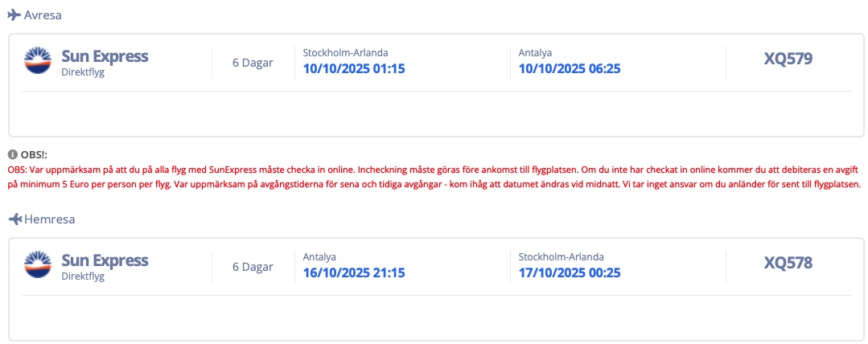Click the 6 Dagar label on return flight
The height and width of the screenshot is (344, 868).
[x=253, y=267]
